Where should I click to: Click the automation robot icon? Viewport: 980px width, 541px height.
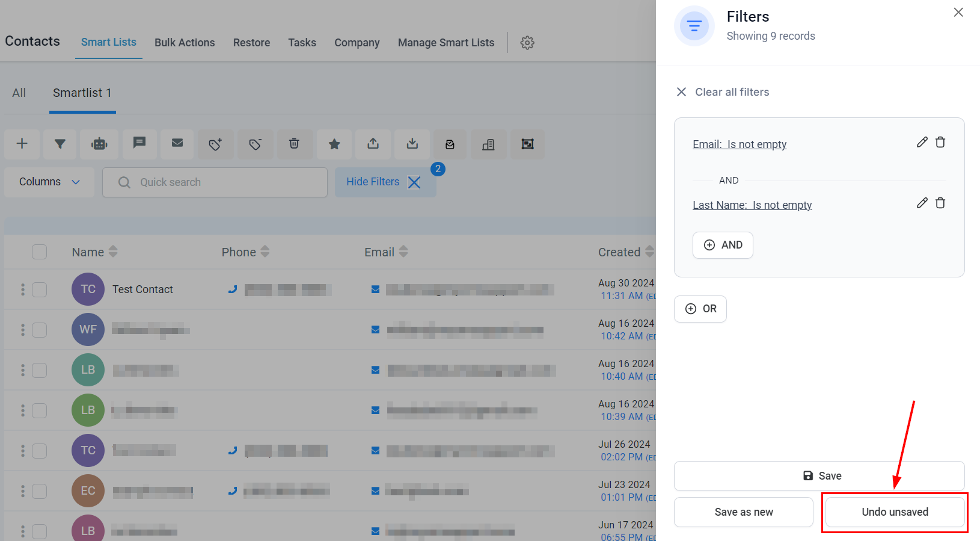99,144
